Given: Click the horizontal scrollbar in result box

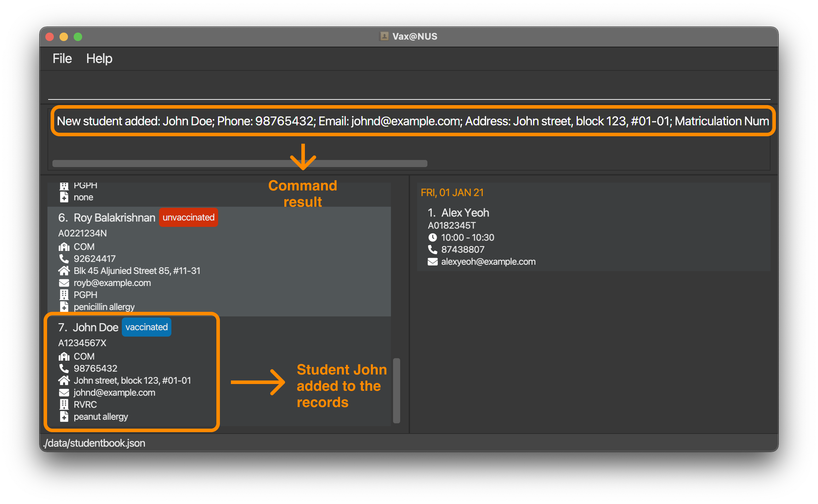Looking at the screenshot, I should [240, 164].
